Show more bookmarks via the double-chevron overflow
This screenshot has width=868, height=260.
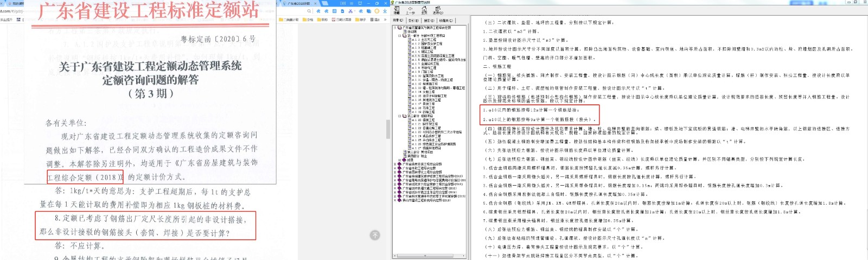point(385,20)
